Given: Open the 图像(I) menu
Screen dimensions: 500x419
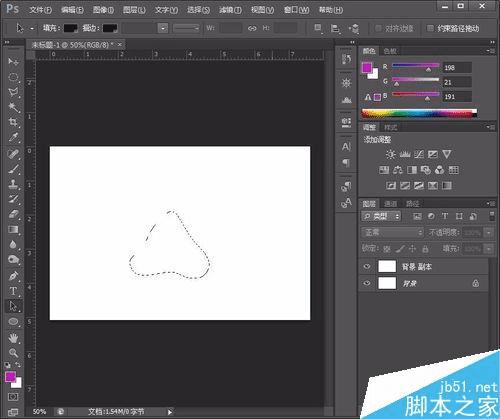Looking at the screenshot, I should click(x=103, y=10).
